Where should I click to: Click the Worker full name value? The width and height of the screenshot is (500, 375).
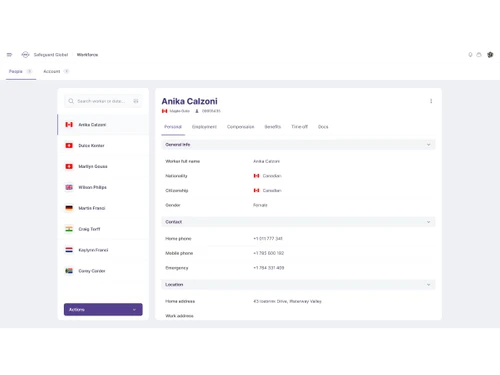[266, 161]
